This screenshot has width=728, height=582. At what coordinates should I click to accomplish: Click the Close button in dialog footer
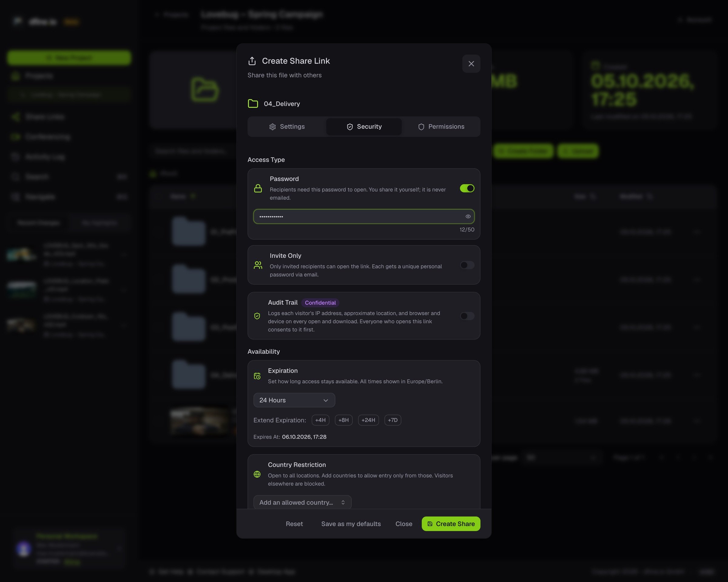(404, 523)
